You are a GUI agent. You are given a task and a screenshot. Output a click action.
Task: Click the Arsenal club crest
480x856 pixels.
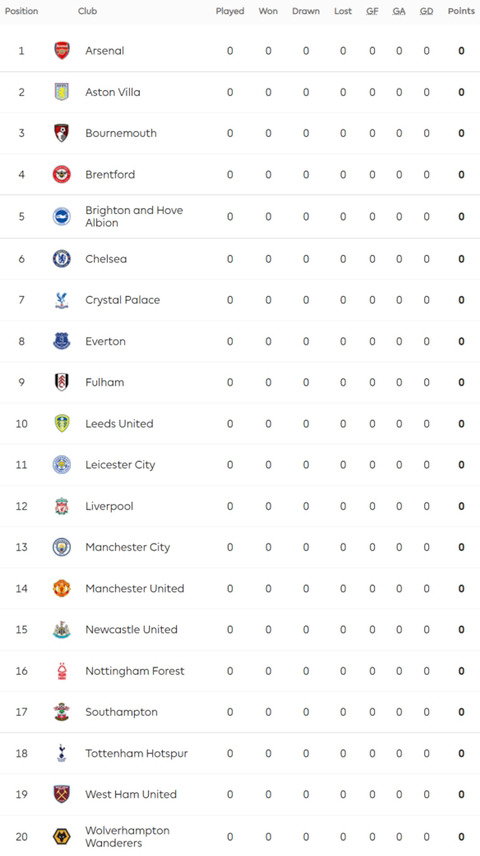[62, 51]
